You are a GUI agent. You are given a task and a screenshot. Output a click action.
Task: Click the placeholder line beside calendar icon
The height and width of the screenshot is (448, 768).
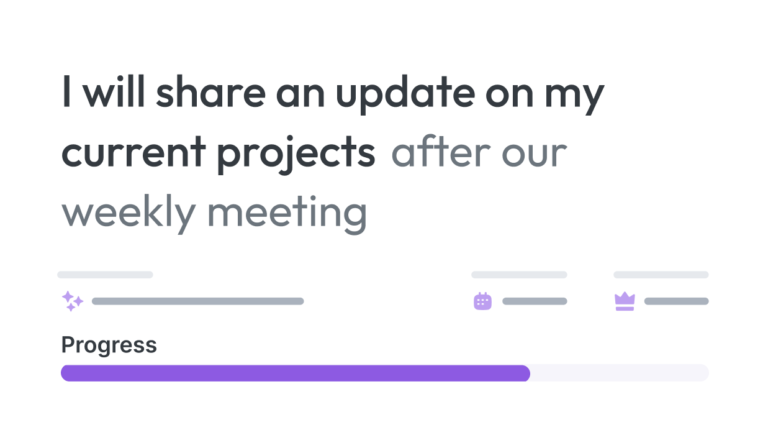(x=535, y=301)
